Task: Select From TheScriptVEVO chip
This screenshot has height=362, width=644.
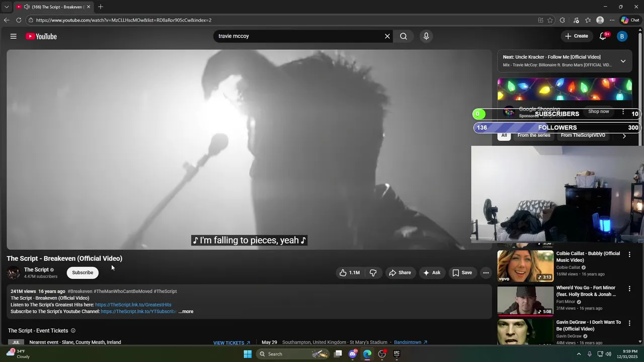Action: click(x=583, y=135)
